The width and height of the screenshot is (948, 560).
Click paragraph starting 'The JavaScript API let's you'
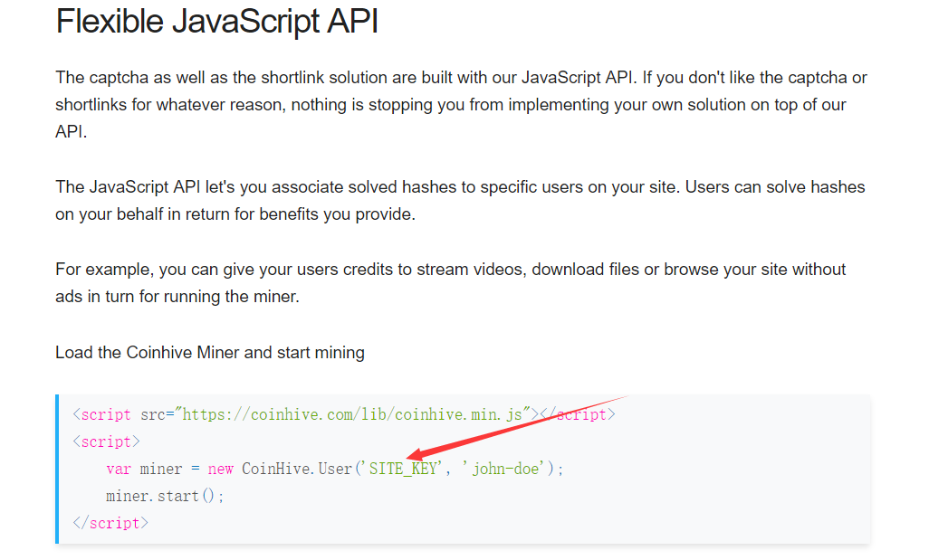460,200
